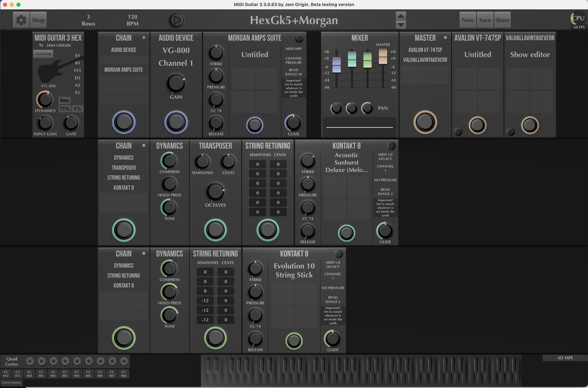The image size is (588, 388).
Task: Toggle the first row chain enable dot
Action: [x=144, y=38]
